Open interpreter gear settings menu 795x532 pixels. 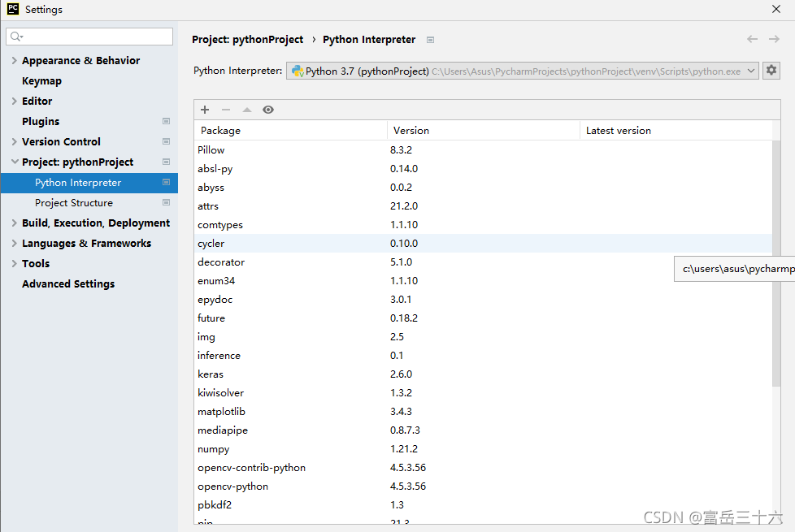(771, 71)
